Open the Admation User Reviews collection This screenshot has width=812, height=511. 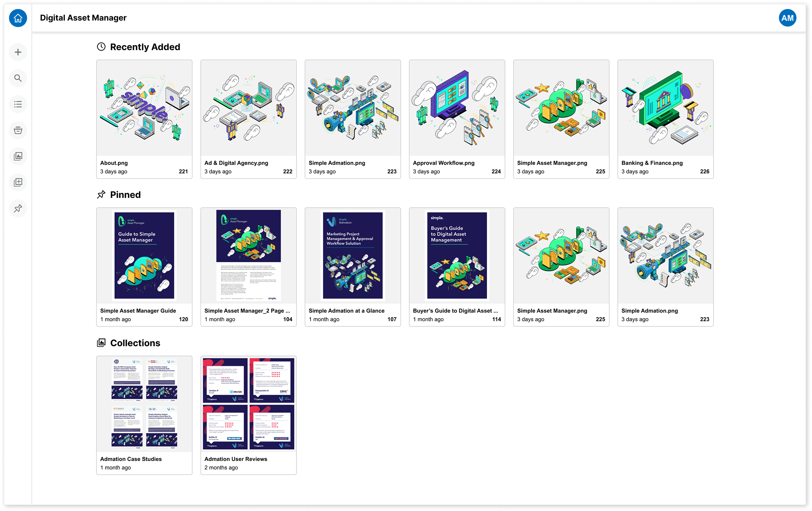pos(248,404)
